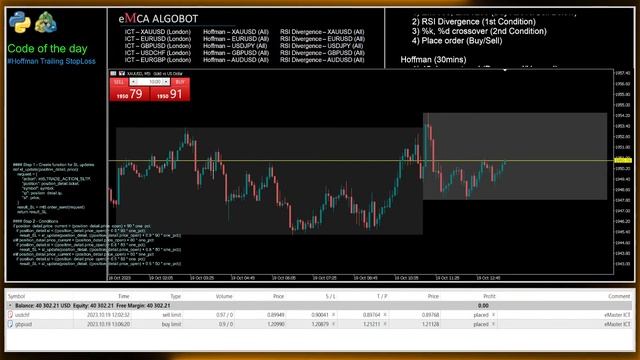
Task: Click the 'Code of the day' heading
Action: (47, 49)
